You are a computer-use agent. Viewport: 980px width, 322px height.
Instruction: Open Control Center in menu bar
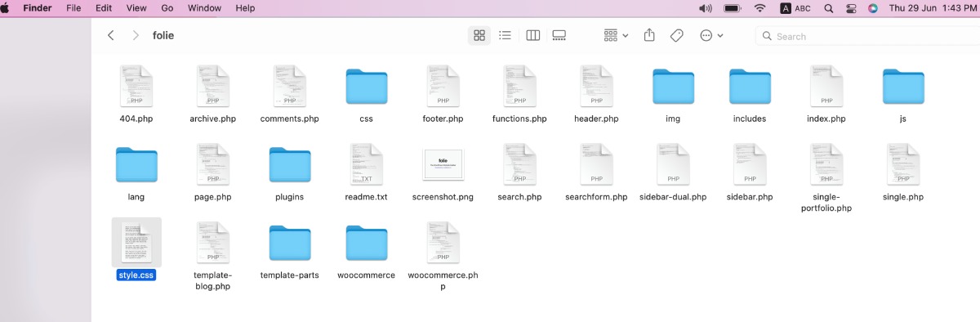tap(850, 7)
